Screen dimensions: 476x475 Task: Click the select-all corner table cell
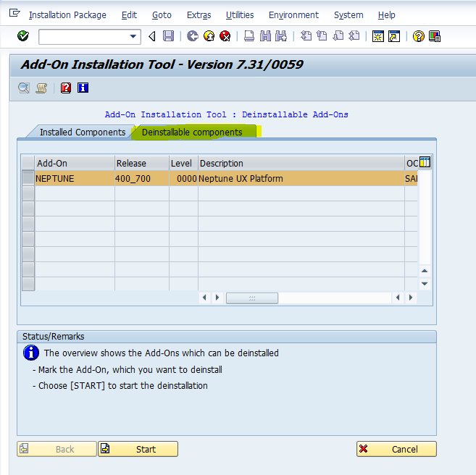(x=28, y=163)
